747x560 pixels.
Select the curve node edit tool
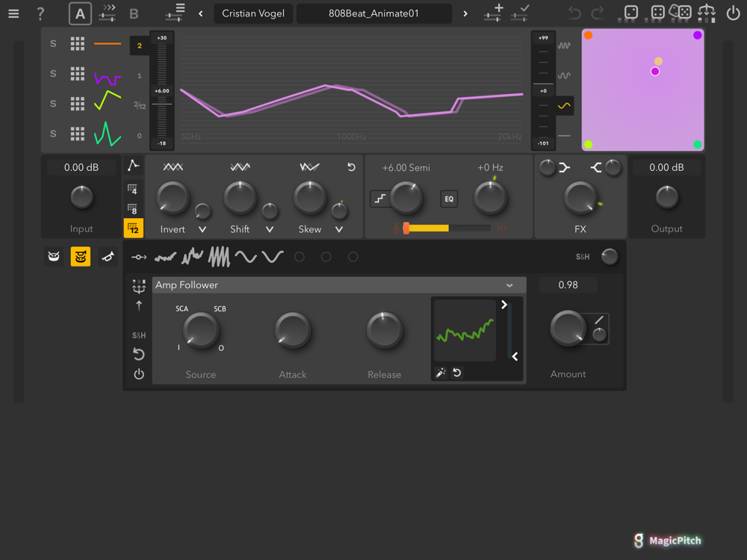click(x=134, y=166)
